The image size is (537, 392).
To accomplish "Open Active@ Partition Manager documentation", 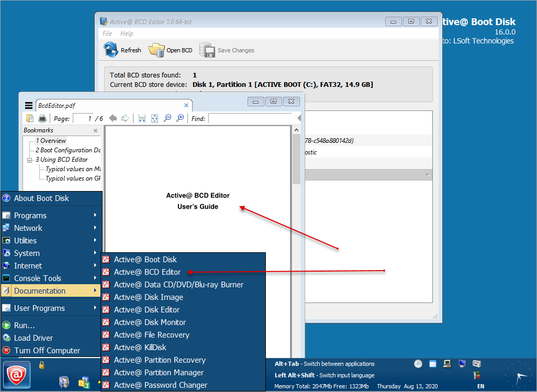I will pos(183,373).
